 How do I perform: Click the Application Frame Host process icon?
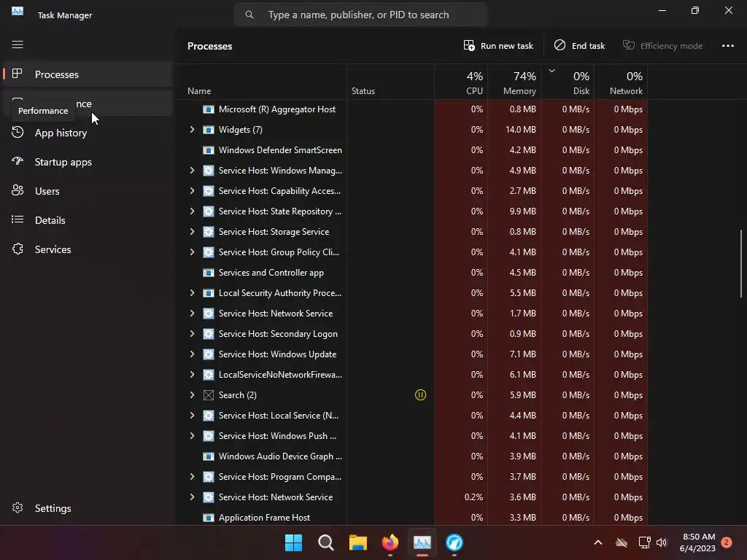(x=209, y=517)
